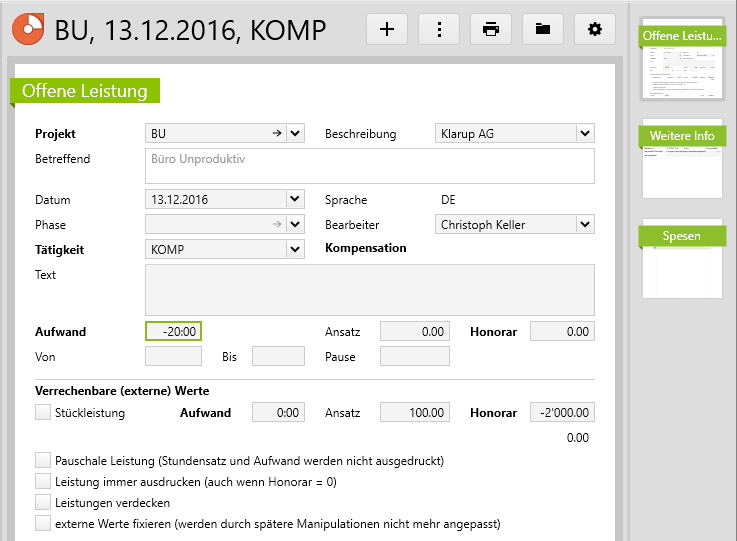737x541 pixels.
Task: Open settings with the gear icon
Action: click(595, 29)
